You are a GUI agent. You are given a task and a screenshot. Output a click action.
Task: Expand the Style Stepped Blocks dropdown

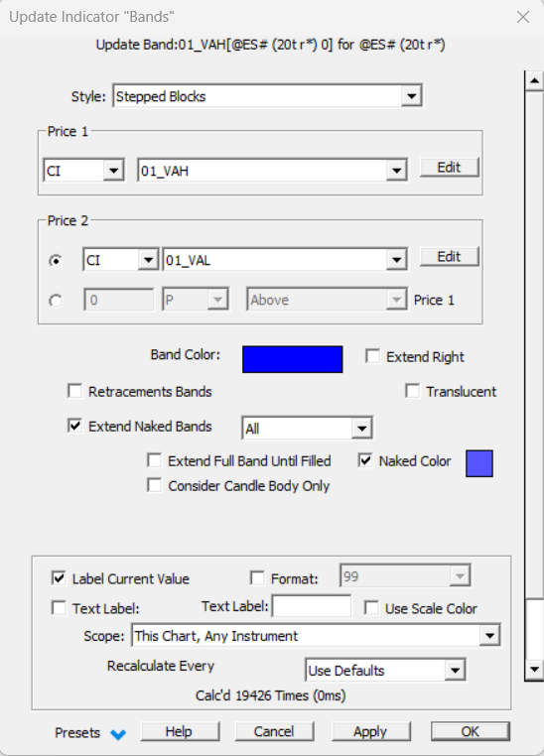tap(411, 96)
